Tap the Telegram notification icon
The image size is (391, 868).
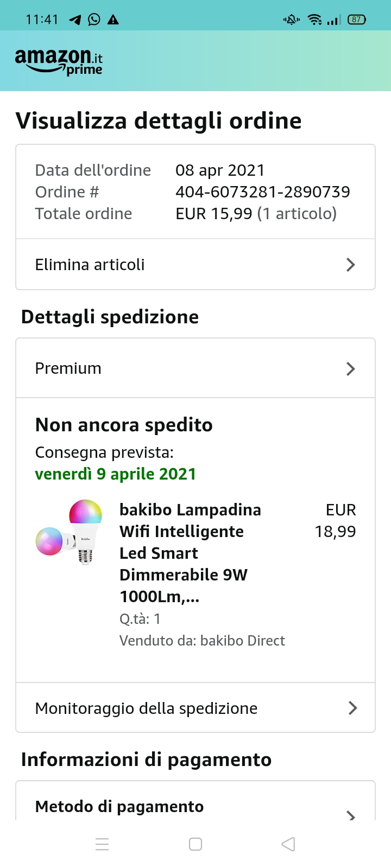75,20
